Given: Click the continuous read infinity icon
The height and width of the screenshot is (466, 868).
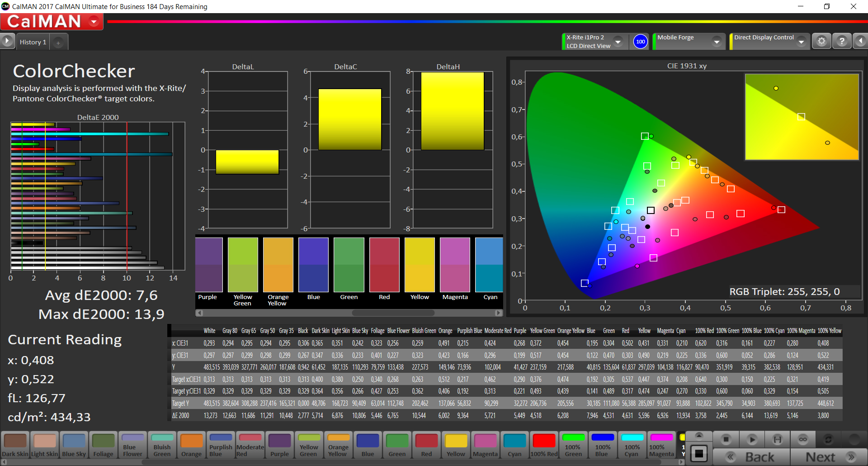Looking at the screenshot, I should (803, 439).
